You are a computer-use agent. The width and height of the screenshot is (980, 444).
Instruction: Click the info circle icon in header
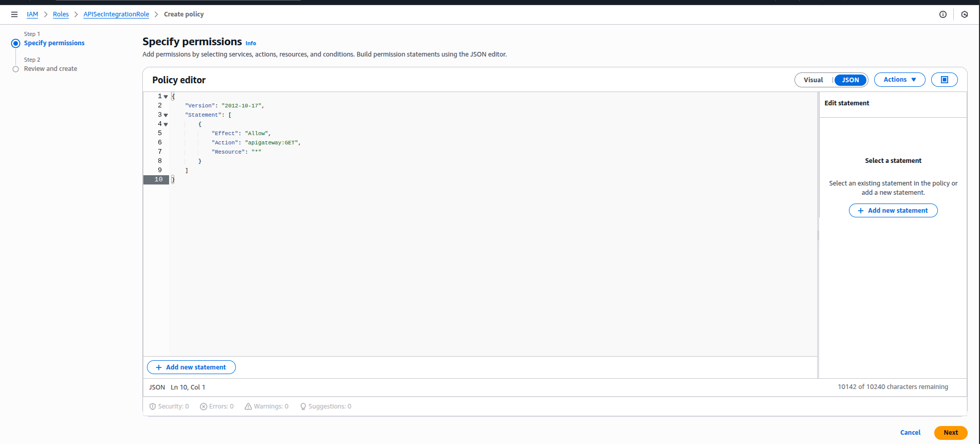click(942, 14)
